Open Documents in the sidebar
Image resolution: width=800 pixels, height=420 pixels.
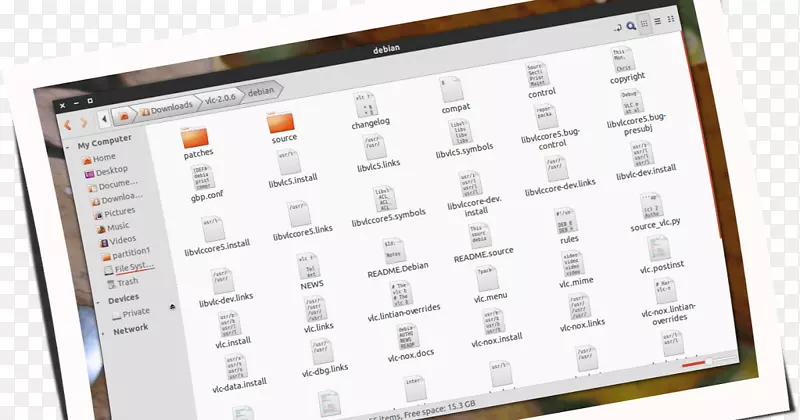(113, 185)
